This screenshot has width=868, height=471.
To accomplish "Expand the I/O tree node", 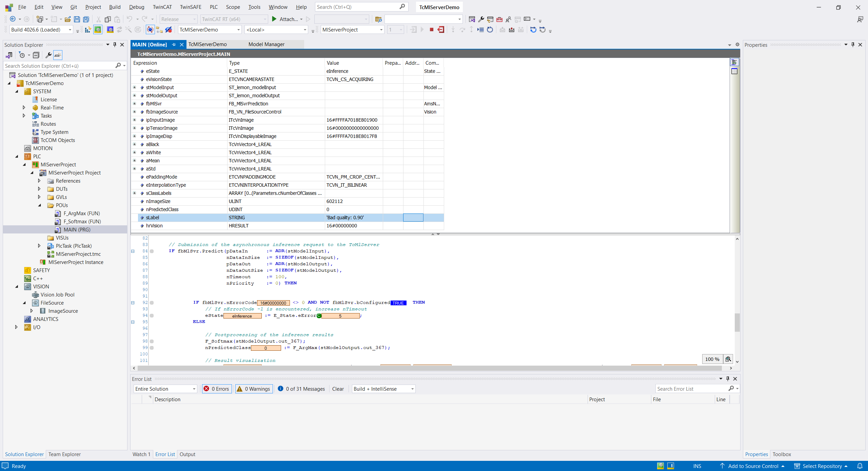I will point(16,327).
